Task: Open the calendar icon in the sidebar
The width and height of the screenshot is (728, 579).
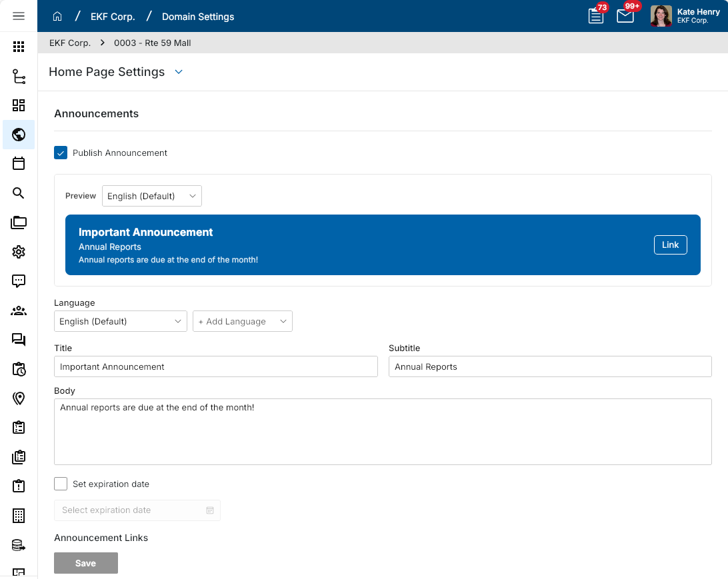Action: tap(19, 163)
